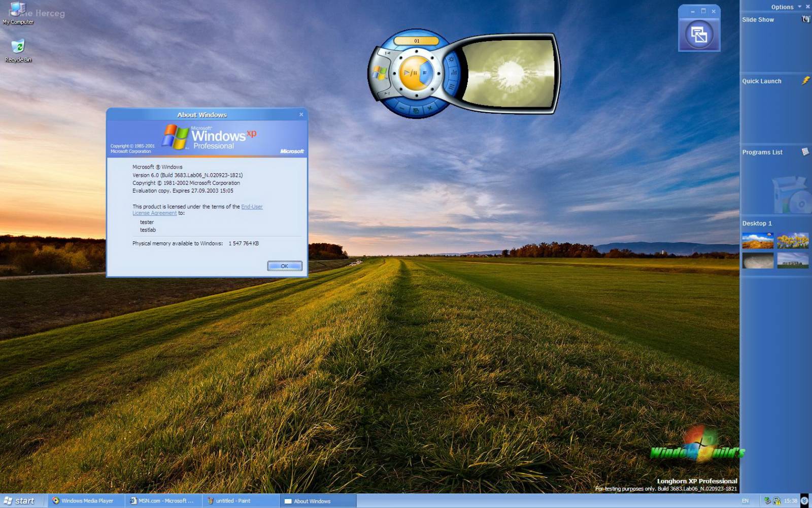The image size is (812, 508).
Task: Switch to About Windows taskbar button
Action: (318, 501)
